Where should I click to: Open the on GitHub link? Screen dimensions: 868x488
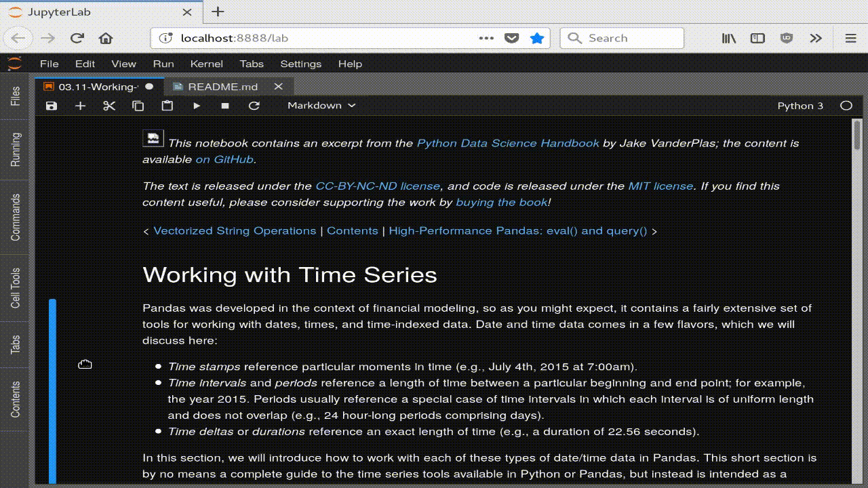point(224,159)
